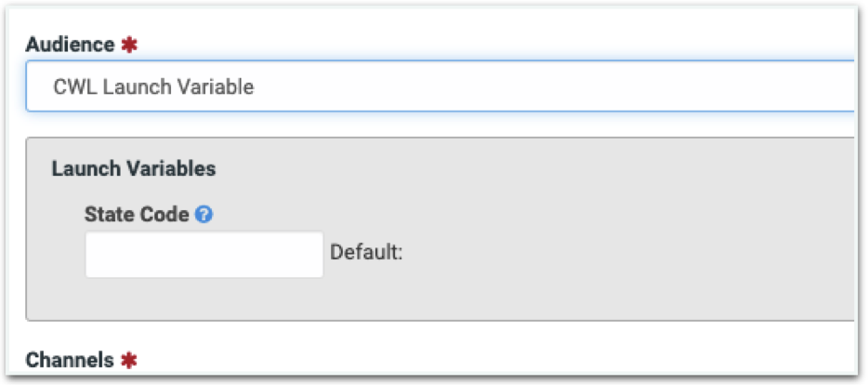Click the Default: text beside State Code

tap(366, 253)
